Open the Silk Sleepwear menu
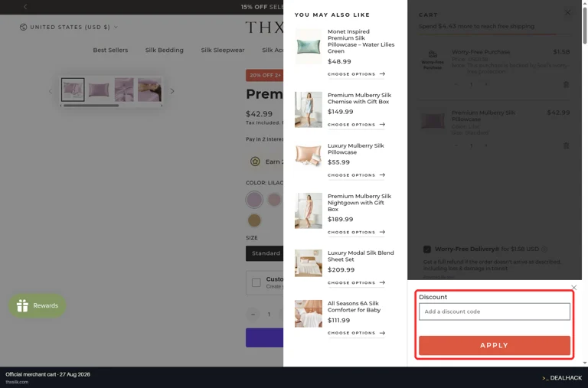Image resolution: width=588 pixels, height=388 pixels. coord(222,50)
